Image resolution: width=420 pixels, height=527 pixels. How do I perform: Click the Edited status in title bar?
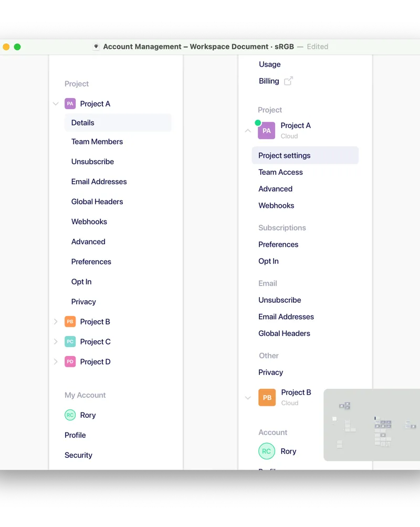click(x=318, y=46)
